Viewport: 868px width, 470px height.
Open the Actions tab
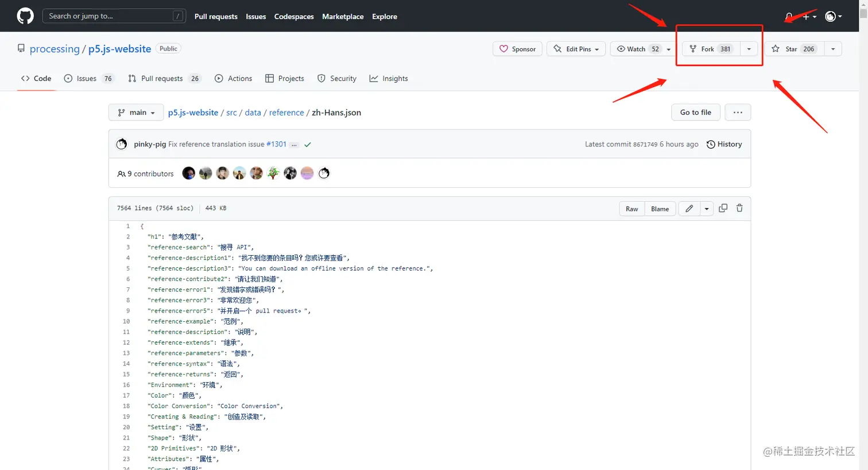pos(233,78)
